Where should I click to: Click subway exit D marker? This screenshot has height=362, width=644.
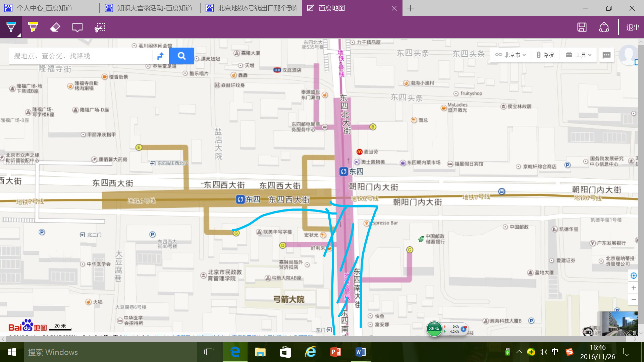(283, 245)
